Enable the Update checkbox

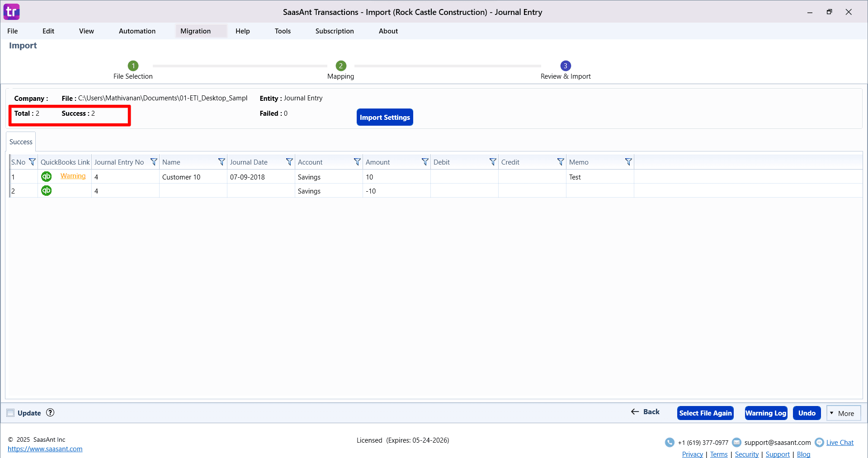tap(10, 413)
